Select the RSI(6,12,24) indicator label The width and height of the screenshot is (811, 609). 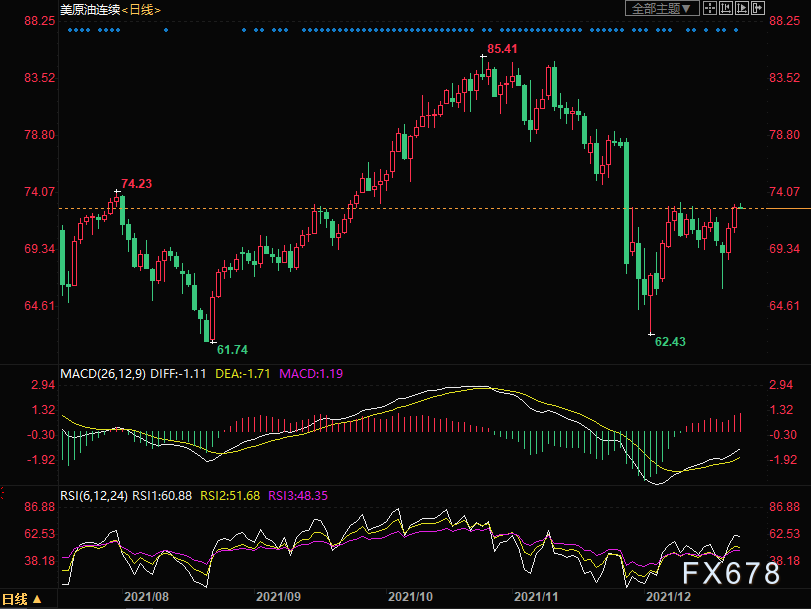coord(94,496)
